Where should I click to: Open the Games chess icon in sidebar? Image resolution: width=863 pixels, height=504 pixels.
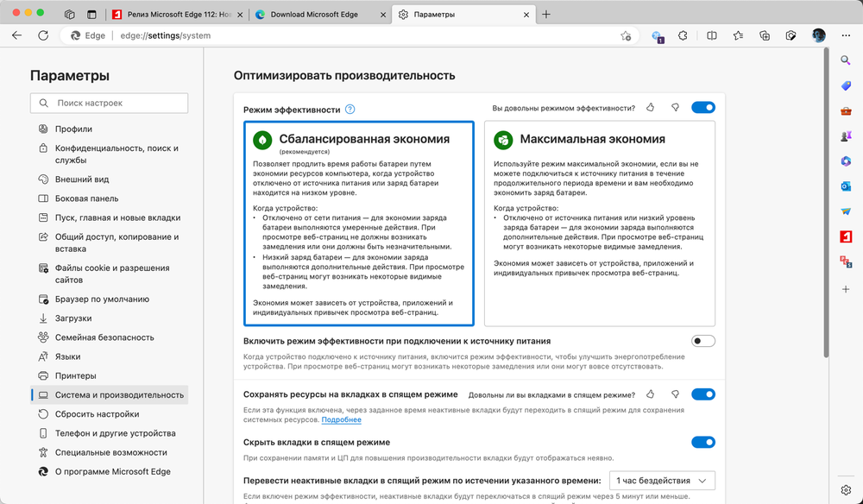[846, 135]
